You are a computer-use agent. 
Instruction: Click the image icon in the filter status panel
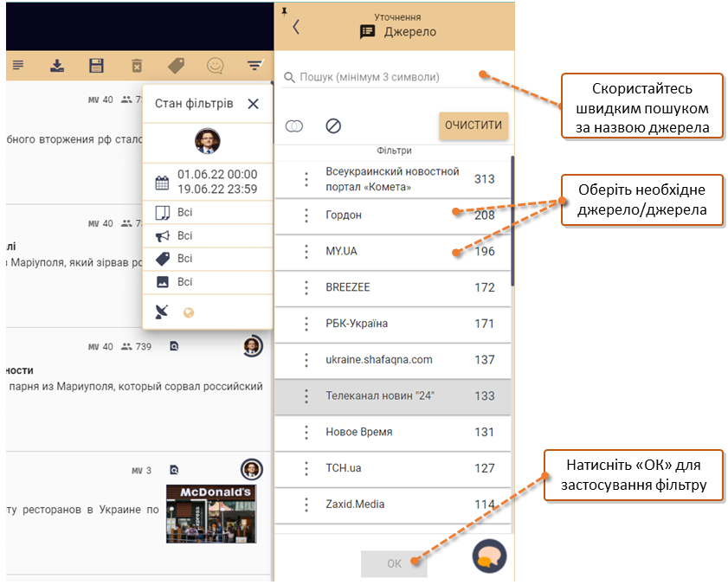coord(163,282)
